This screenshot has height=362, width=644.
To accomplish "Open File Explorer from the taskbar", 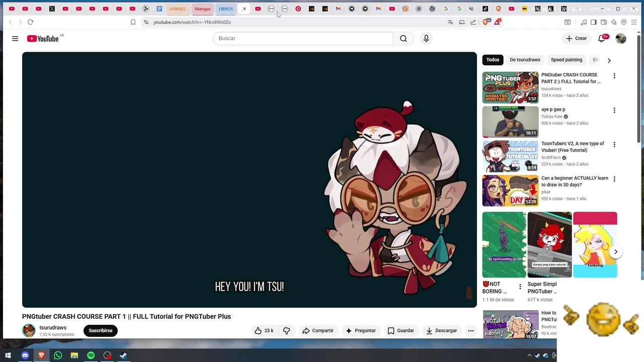I will [74, 355].
